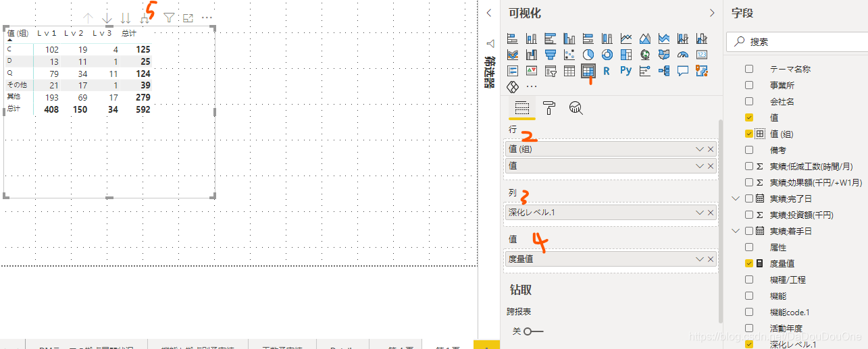Viewport: 868px width, 349px height.
Task: Open dropdown for 值 (组) in rows
Action: 699,149
